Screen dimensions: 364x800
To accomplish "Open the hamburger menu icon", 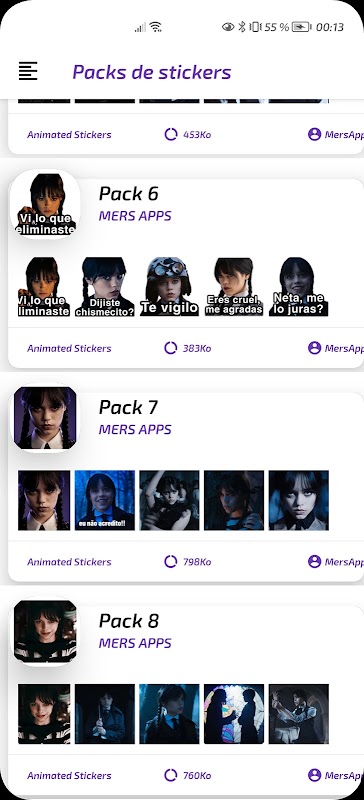I will [28, 71].
